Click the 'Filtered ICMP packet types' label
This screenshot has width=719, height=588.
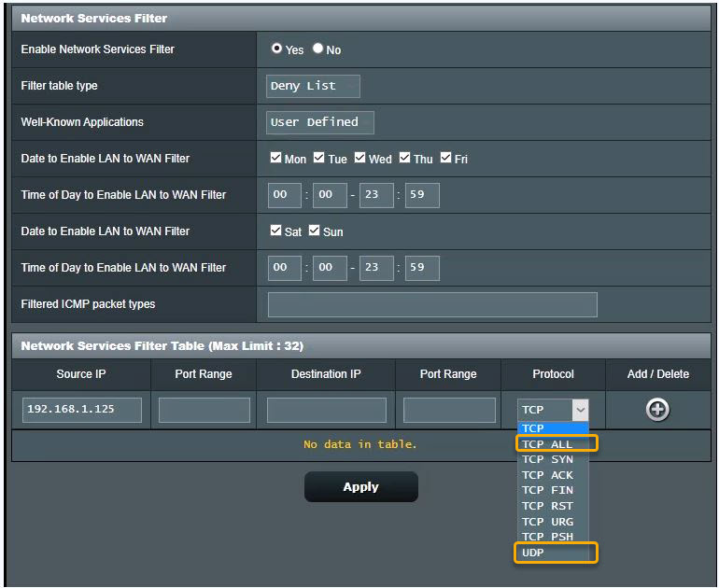pyautogui.click(x=88, y=304)
